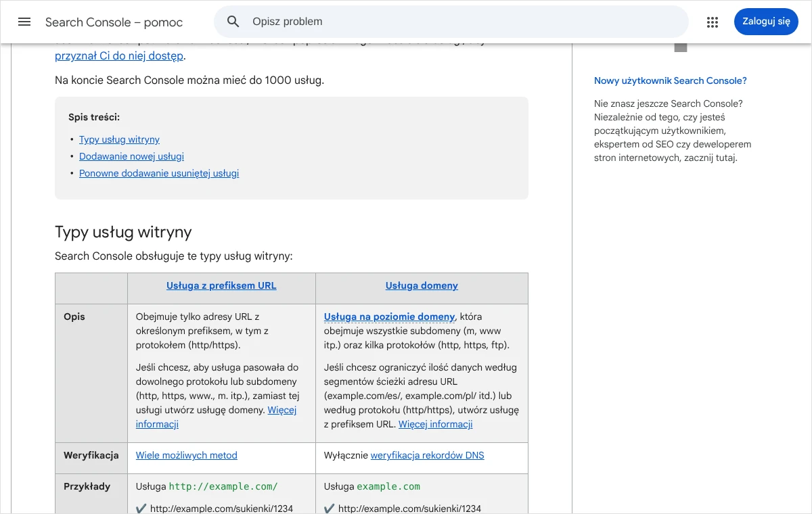Image resolution: width=812 pixels, height=514 pixels.
Task: Click the sidebar paragraph 'Nie znasz jeszcze Search Console?'
Action: click(x=673, y=131)
